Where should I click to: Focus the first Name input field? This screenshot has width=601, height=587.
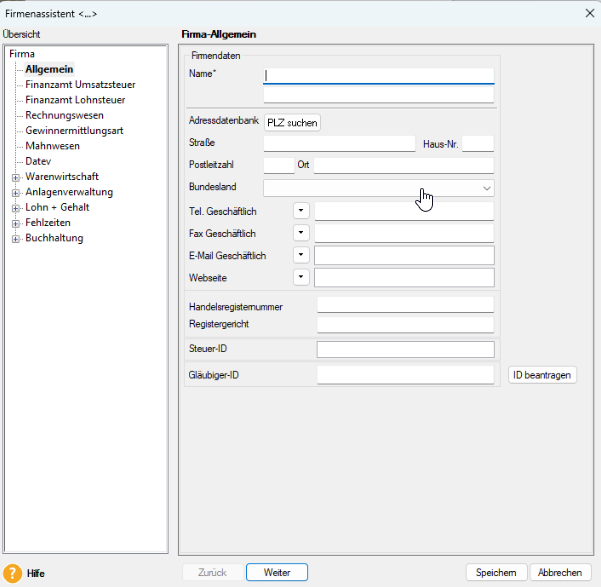pyautogui.click(x=379, y=76)
